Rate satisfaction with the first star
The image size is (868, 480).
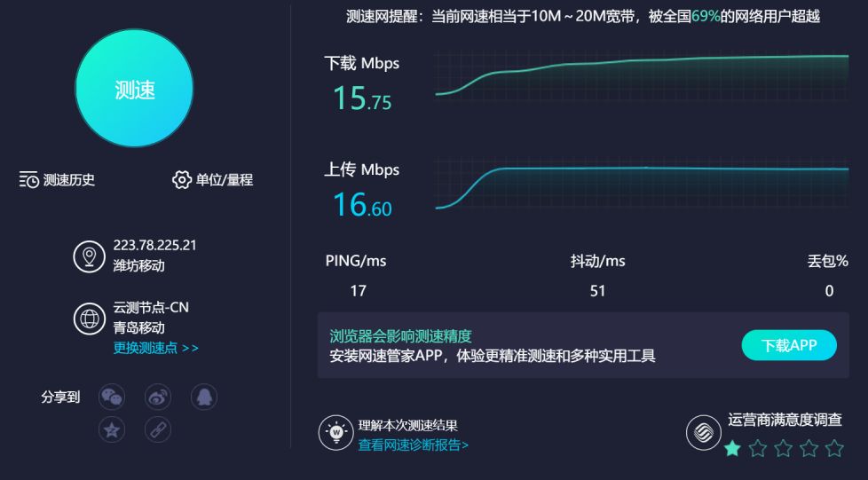732,448
